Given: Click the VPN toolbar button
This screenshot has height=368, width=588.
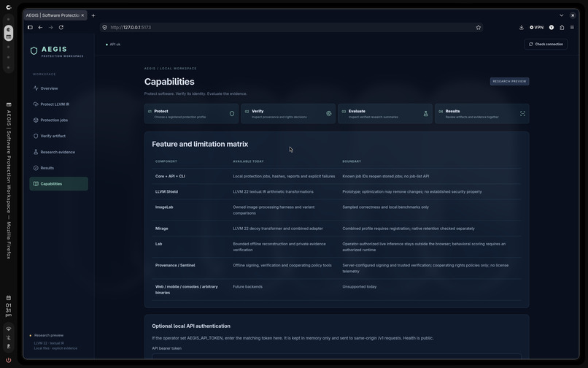Looking at the screenshot, I should tap(536, 28).
